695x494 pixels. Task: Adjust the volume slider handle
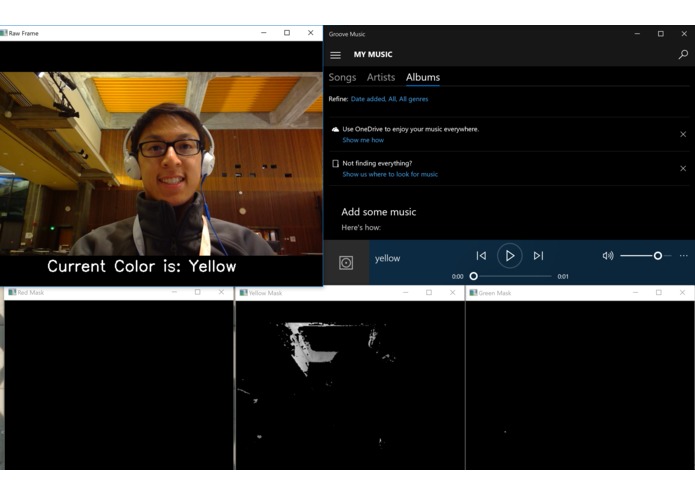click(x=658, y=256)
